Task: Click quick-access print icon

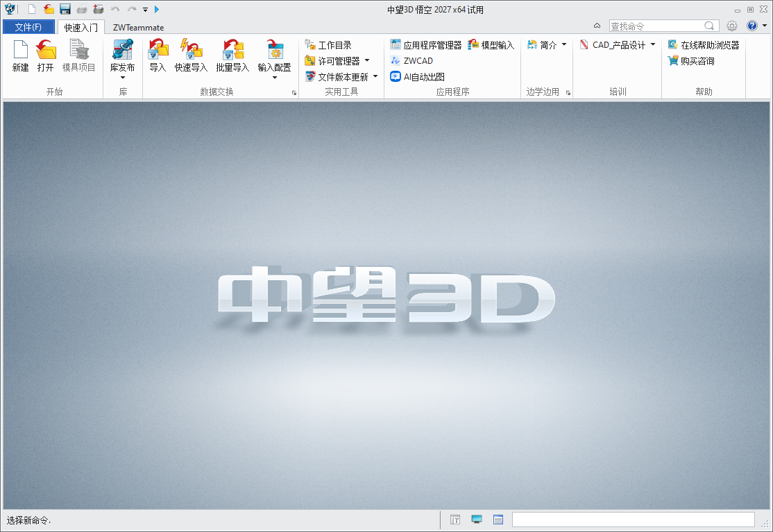Action: point(82,9)
